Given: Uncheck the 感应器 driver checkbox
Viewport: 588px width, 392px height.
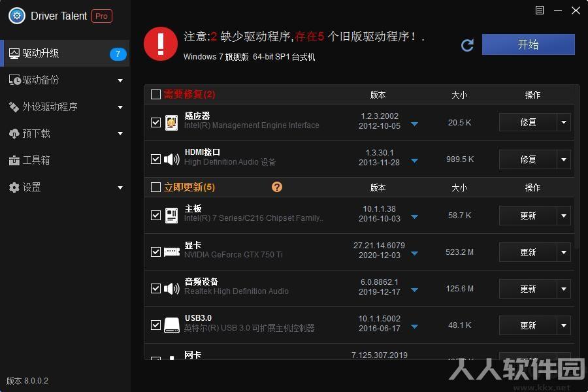Looking at the screenshot, I should (x=155, y=122).
